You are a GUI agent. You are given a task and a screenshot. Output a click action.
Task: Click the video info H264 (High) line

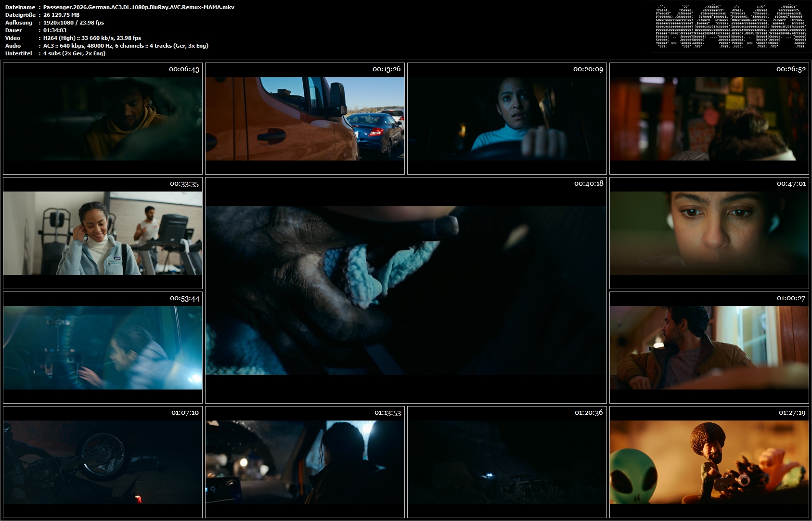(92, 38)
